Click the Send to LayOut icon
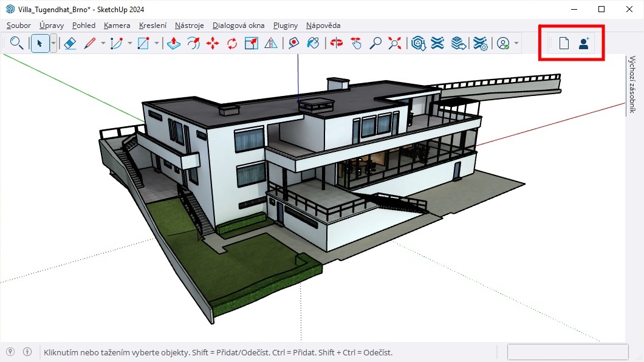The width and height of the screenshot is (644, 362). click(x=458, y=43)
